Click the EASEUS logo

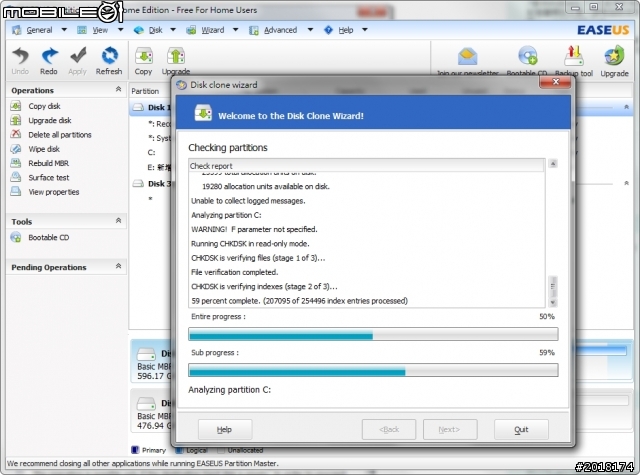[603, 30]
